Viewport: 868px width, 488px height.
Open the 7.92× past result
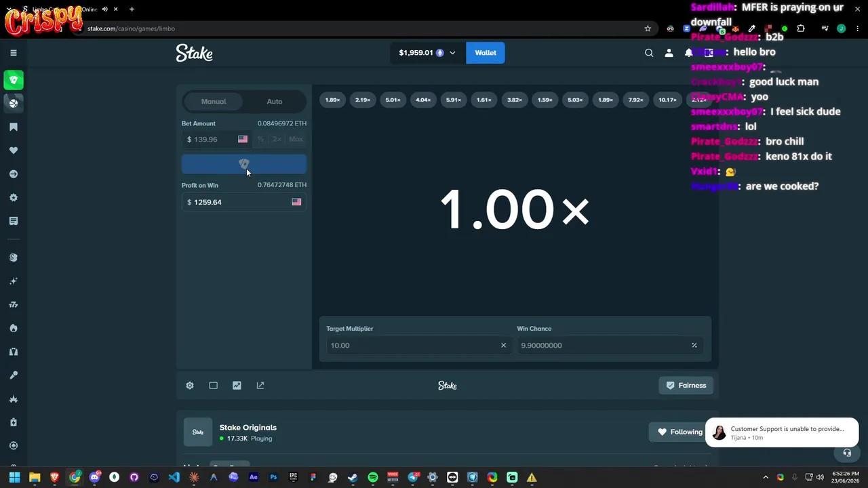(x=636, y=100)
